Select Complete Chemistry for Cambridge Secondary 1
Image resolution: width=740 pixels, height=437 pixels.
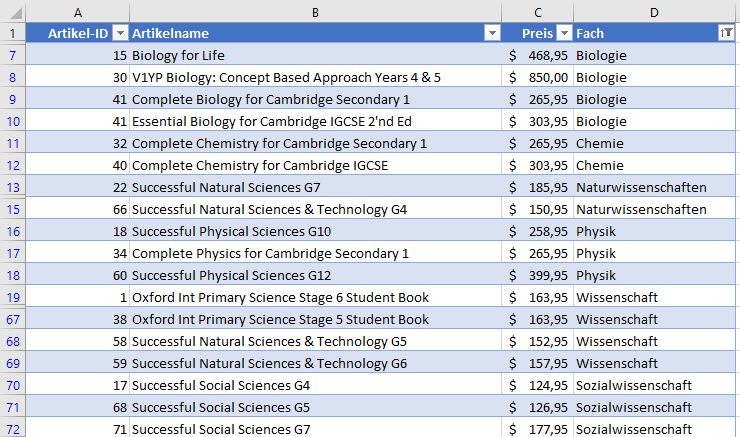[x=315, y=143]
